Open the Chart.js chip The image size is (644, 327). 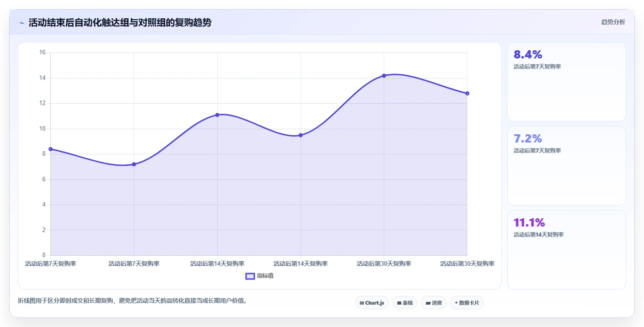[x=372, y=303]
